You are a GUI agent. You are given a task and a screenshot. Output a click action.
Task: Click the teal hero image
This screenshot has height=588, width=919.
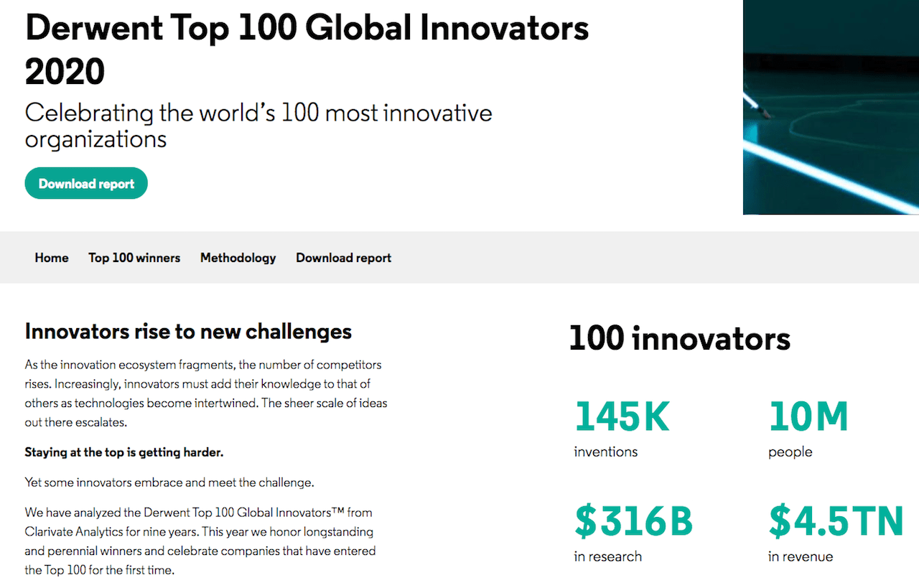pyautogui.click(x=831, y=108)
